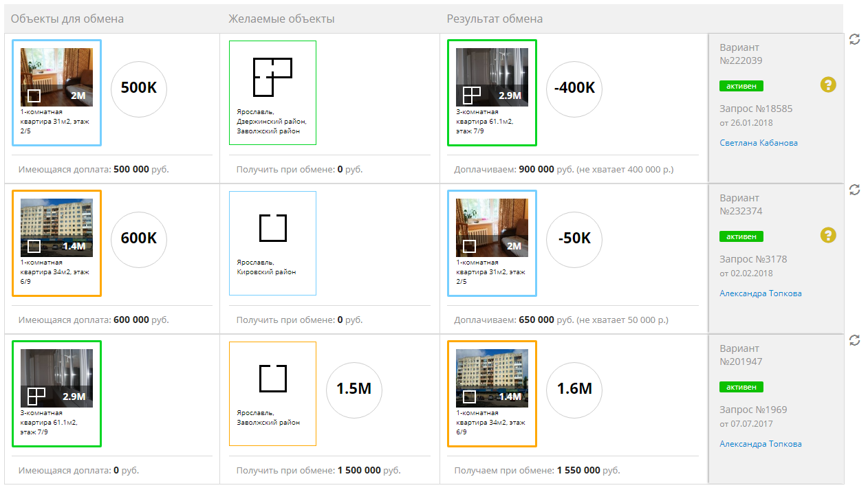The height and width of the screenshot is (490, 868).
Task: Click refresh icon for variant №232374
Action: pyautogui.click(x=855, y=190)
